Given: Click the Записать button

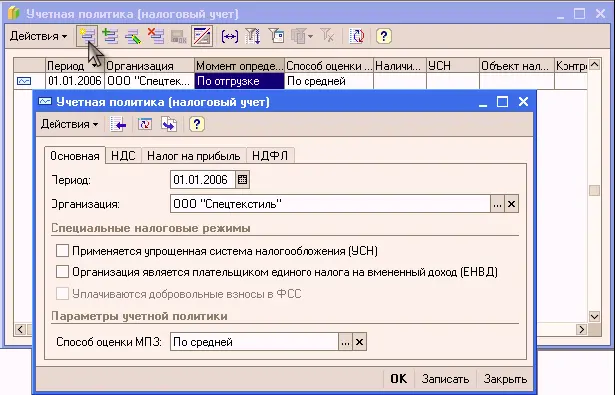Looking at the screenshot, I should pyautogui.click(x=445, y=379).
